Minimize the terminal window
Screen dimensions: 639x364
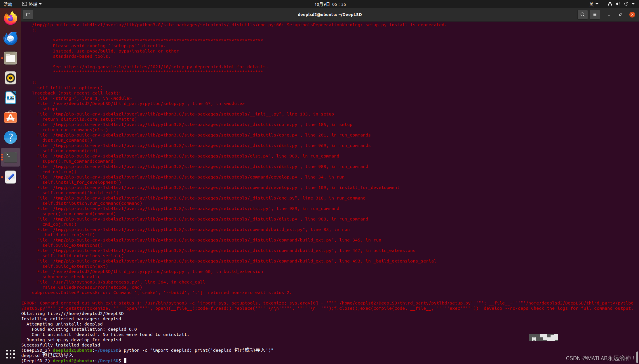click(609, 15)
